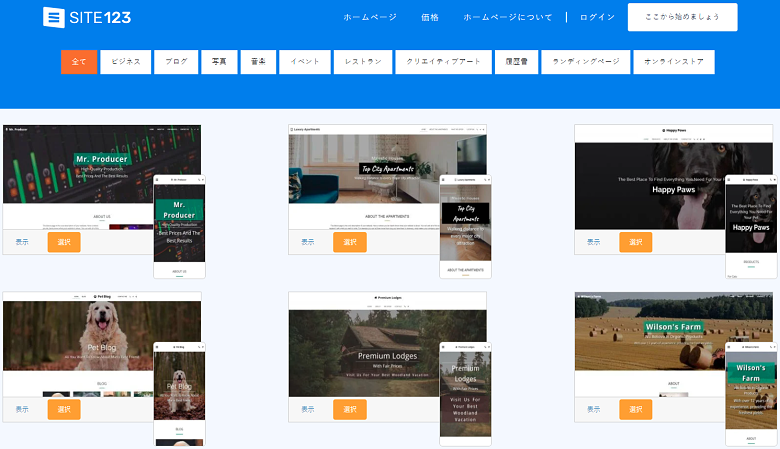The width and height of the screenshot is (780, 449).
Task: Open Premium Lodges mobile preview thumbnail
Action: [466, 394]
